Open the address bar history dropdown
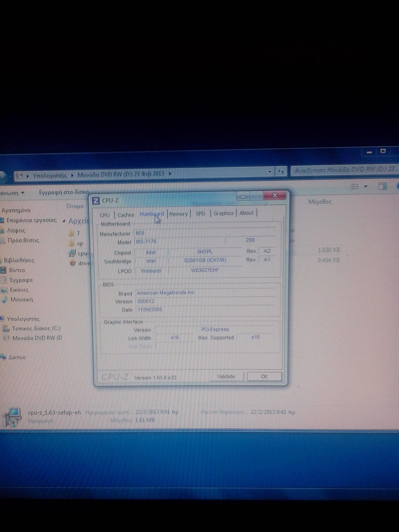The width and height of the screenshot is (399, 532). [270, 172]
